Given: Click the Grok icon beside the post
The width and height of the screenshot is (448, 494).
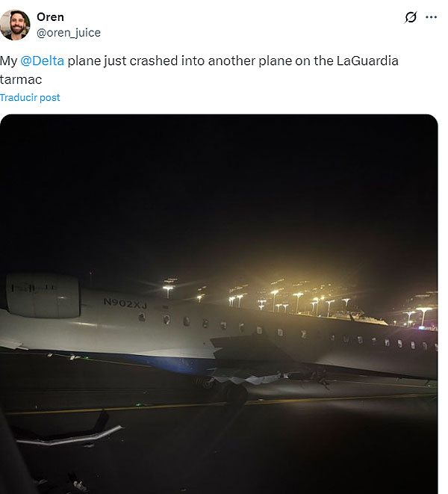Looking at the screenshot, I should [x=410, y=17].
